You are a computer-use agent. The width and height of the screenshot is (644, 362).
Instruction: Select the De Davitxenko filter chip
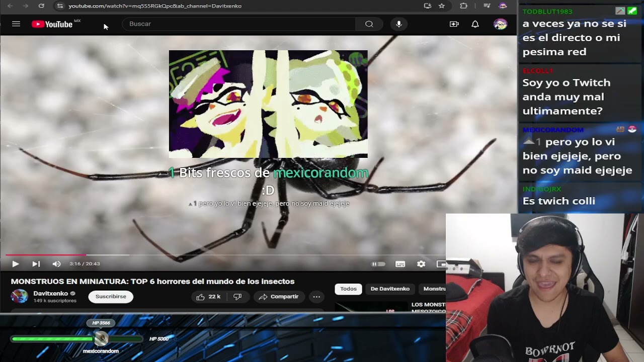coord(390,289)
